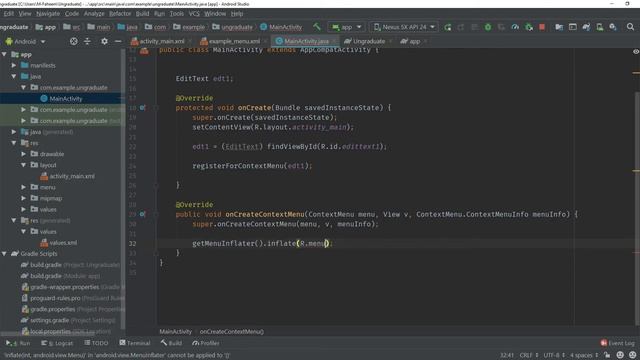This screenshot has height=360, width=640.
Task: Expand the drawable folder
Action: 24,154
